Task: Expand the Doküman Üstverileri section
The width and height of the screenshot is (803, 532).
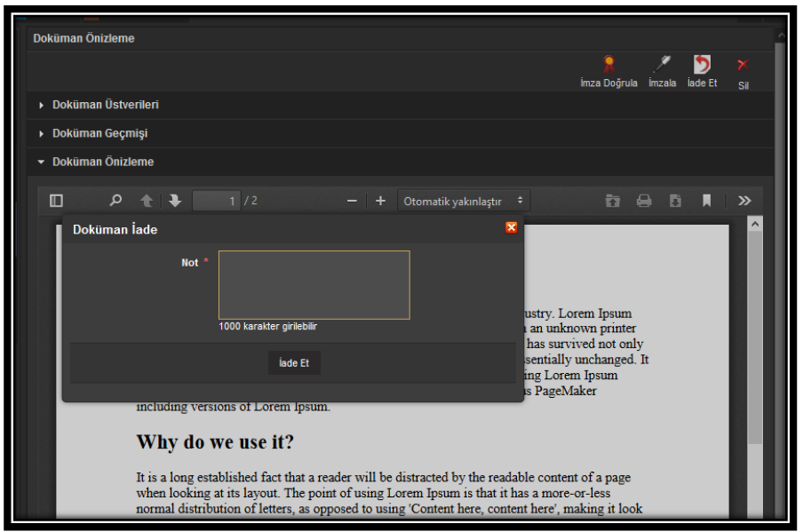Action: coord(105,105)
